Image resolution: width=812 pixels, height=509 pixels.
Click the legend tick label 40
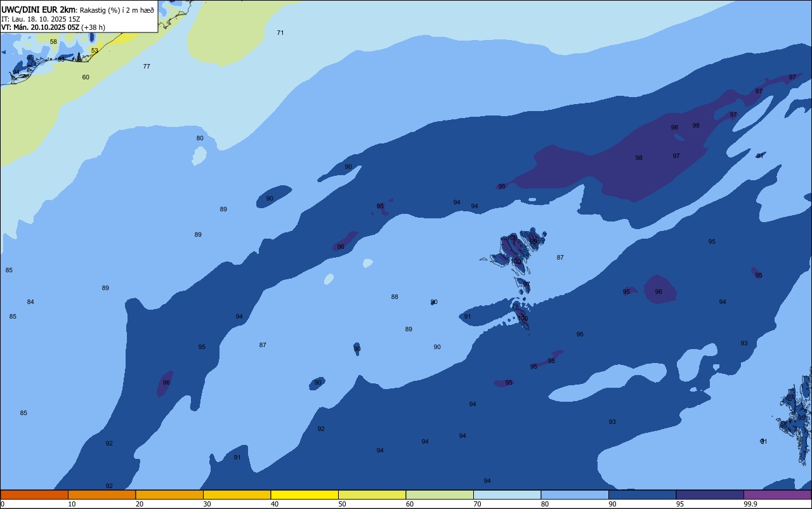[274, 504]
